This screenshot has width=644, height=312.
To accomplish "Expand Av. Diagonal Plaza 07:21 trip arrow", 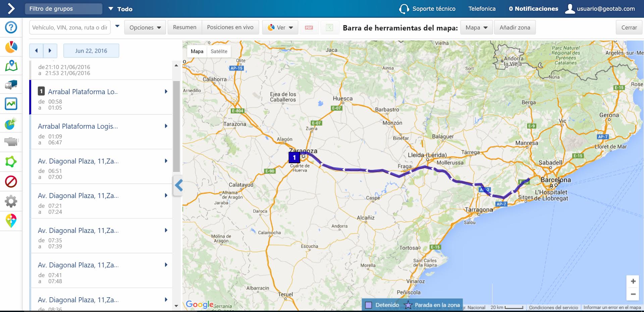I will coord(166,195).
